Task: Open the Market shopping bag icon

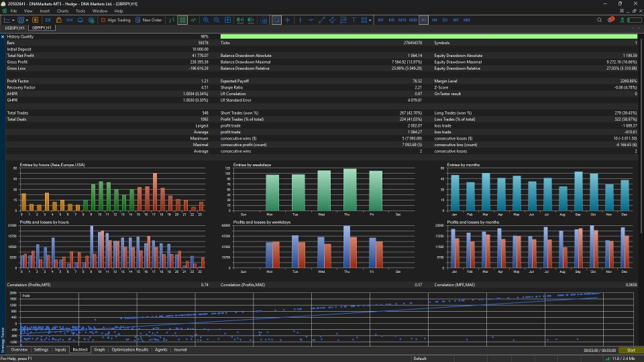Action: [59, 20]
